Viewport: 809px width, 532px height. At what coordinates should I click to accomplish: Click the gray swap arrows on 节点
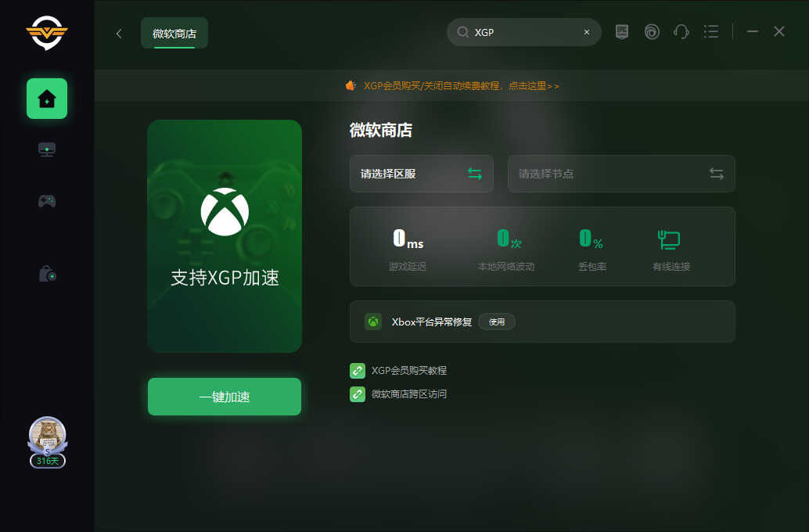tap(716, 174)
